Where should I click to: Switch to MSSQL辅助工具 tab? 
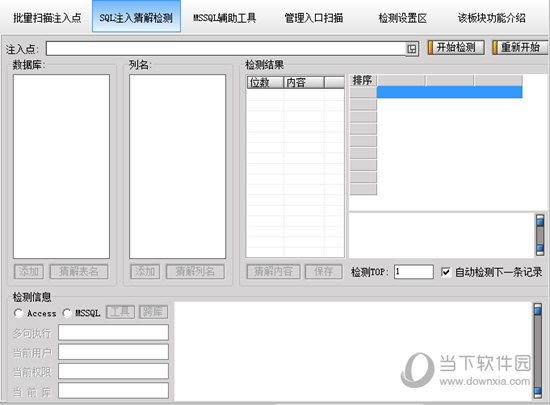[224, 17]
